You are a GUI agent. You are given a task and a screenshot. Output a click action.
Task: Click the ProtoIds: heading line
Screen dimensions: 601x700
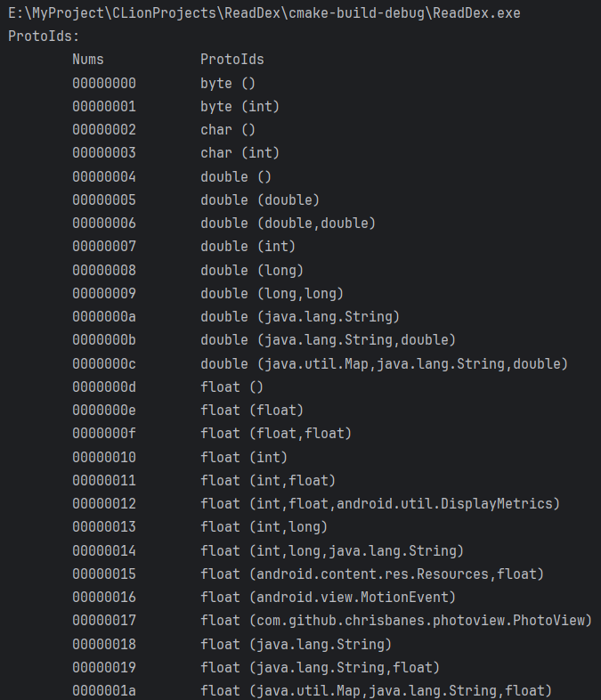(44, 37)
